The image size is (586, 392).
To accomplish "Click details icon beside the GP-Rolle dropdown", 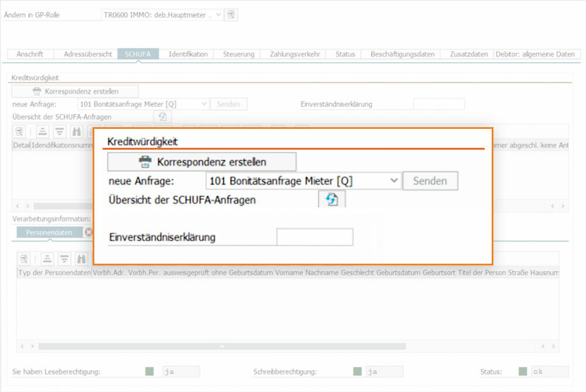I will click(231, 15).
